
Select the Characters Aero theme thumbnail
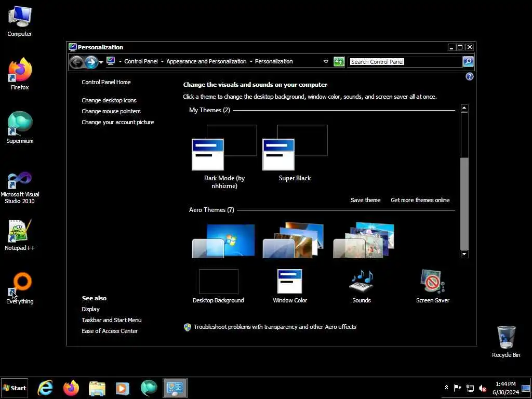[364, 241]
